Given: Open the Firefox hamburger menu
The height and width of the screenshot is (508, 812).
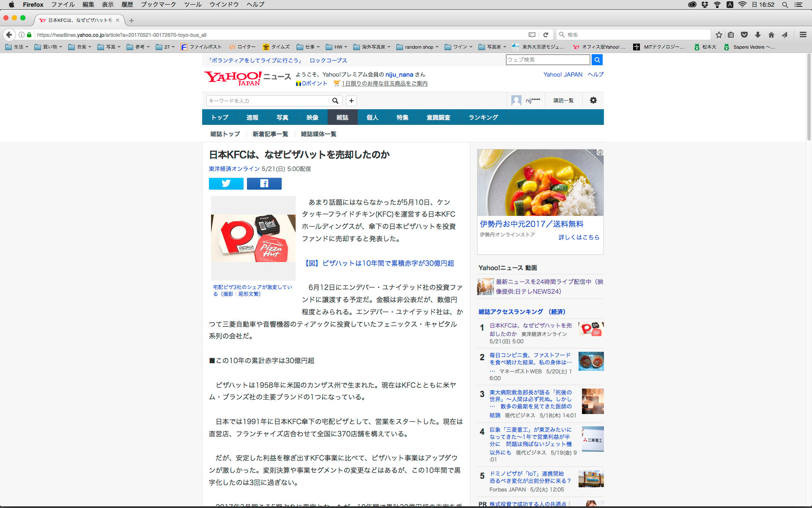Looking at the screenshot, I should pos(803,35).
